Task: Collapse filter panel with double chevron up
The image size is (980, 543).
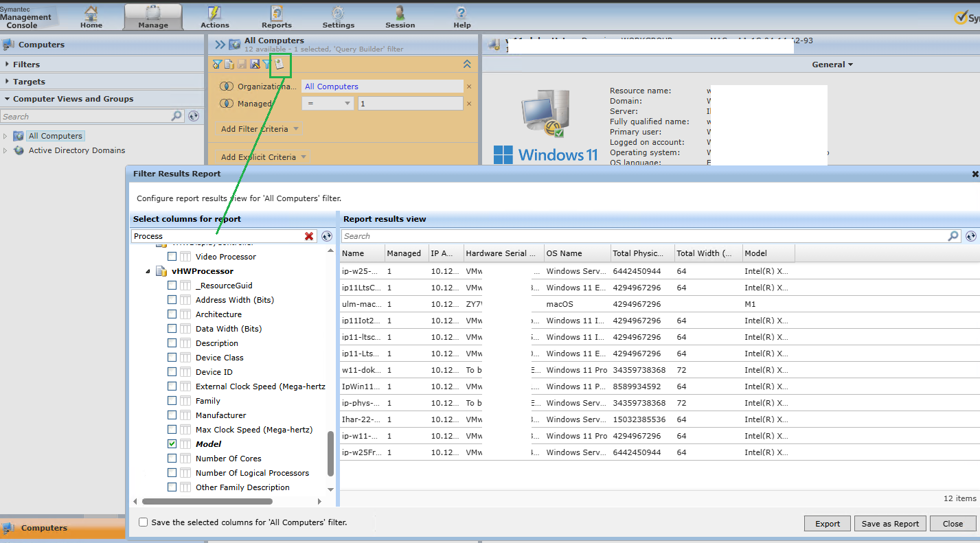Action: tap(467, 64)
